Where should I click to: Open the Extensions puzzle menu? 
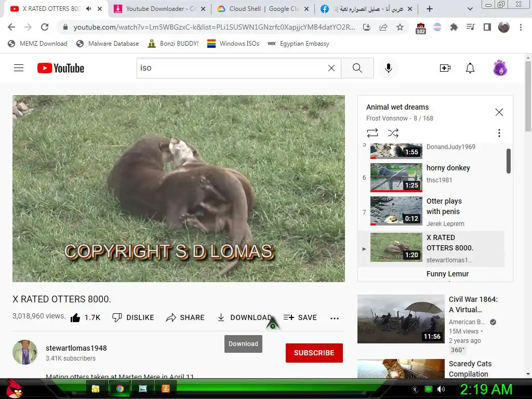(454, 27)
